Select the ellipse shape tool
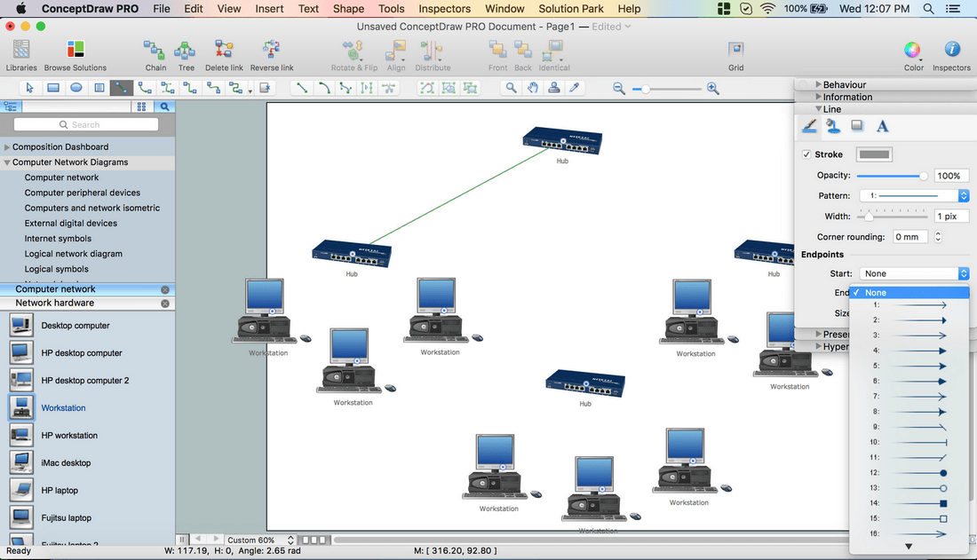This screenshot has height=560, width=977. point(76,88)
